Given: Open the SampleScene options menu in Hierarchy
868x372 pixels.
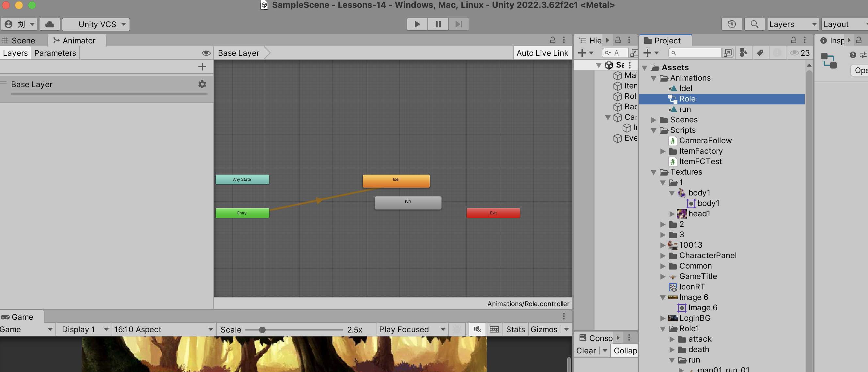Looking at the screenshot, I should click(629, 65).
